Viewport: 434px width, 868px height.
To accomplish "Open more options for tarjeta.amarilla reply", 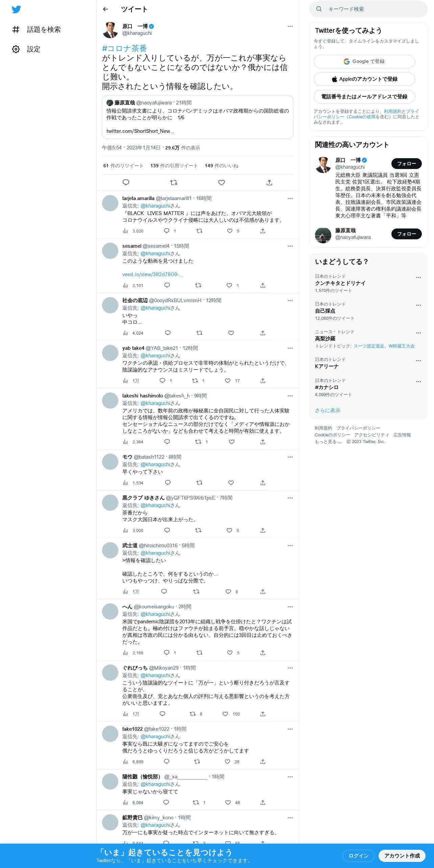I will pyautogui.click(x=290, y=198).
